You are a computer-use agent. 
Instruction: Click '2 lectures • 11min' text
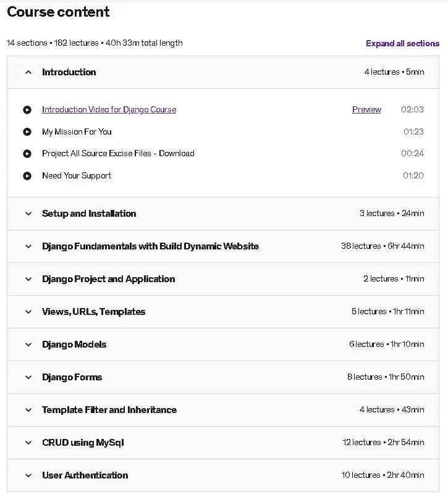click(x=394, y=279)
